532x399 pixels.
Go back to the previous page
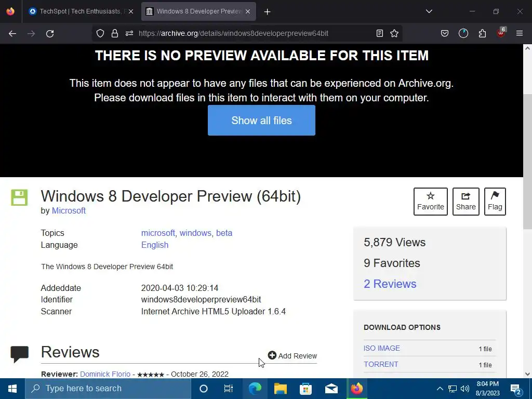pyautogui.click(x=12, y=33)
